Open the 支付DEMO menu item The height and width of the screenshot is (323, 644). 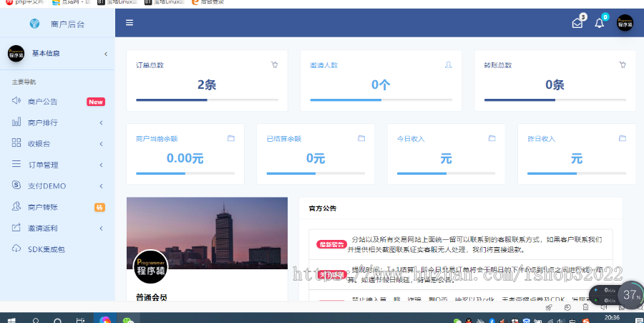click(x=57, y=185)
